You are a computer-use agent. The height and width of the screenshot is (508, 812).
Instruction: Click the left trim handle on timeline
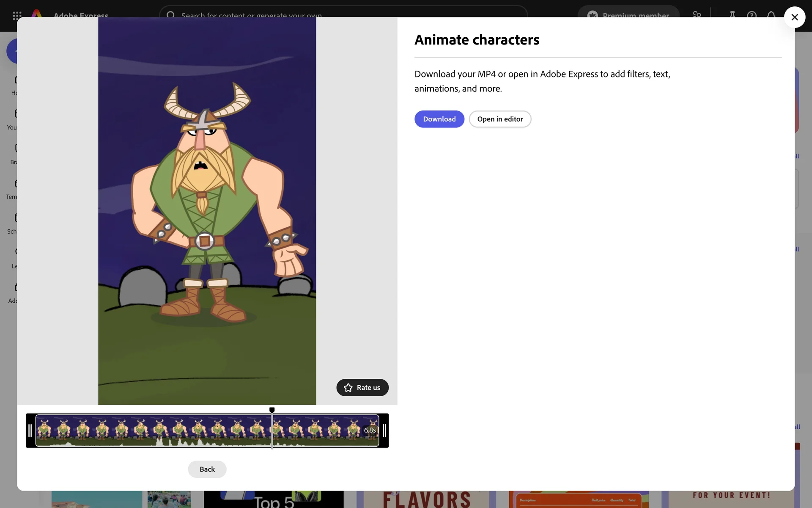(30, 431)
